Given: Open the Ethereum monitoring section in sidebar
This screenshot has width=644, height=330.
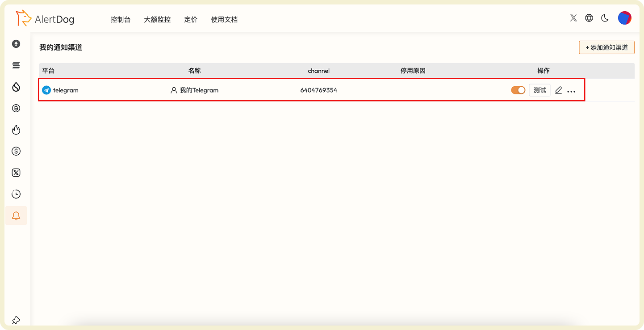Looking at the screenshot, I should (16, 44).
